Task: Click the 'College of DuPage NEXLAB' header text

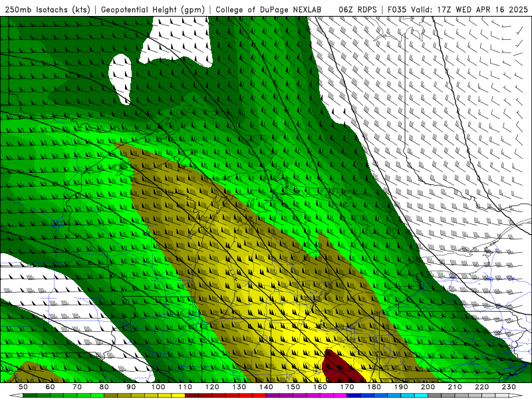Action: click(x=269, y=9)
